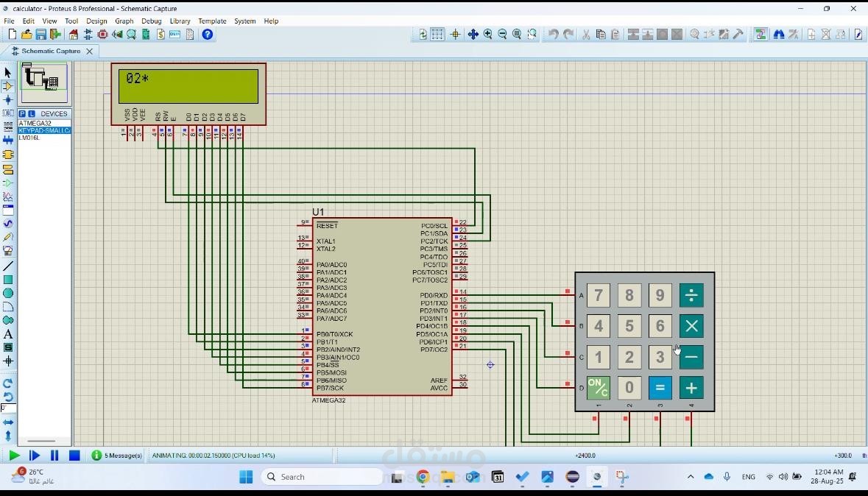The width and height of the screenshot is (868, 496).
Task: Open Search and Tag binoculars icon
Action: (x=779, y=35)
